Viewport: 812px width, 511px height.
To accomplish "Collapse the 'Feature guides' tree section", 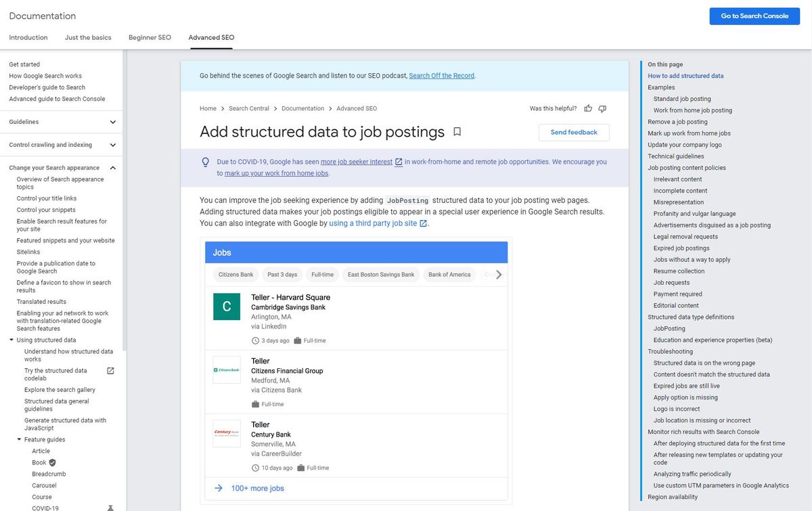I will point(18,439).
